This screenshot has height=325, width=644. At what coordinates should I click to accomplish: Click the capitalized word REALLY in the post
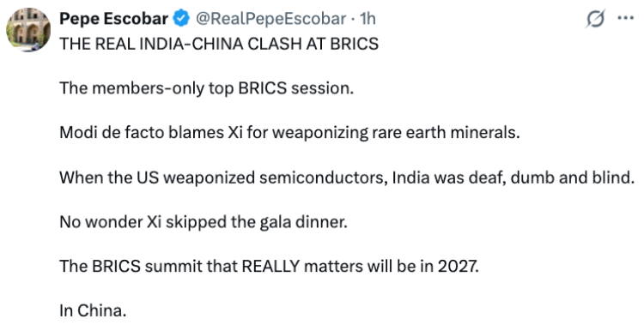(270, 267)
